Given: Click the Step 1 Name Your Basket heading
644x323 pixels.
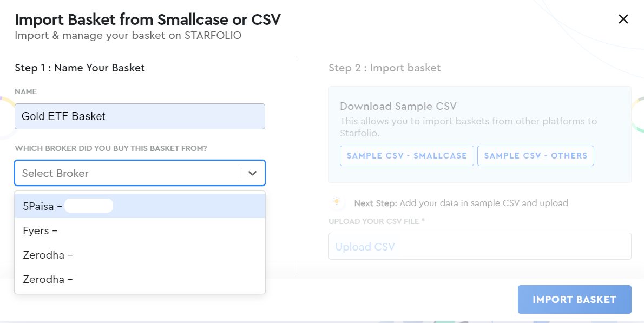Looking at the screenshot, I should [80, 68].
